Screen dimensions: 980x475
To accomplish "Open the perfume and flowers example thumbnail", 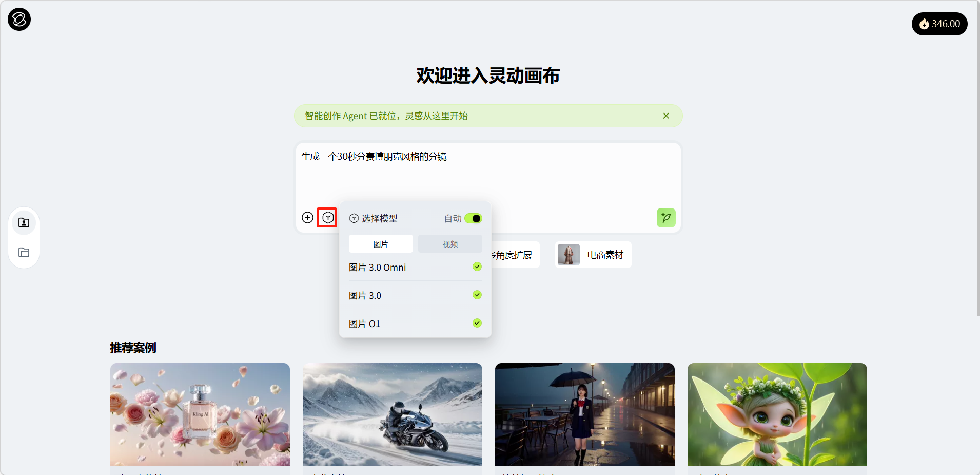I will 200,414.
